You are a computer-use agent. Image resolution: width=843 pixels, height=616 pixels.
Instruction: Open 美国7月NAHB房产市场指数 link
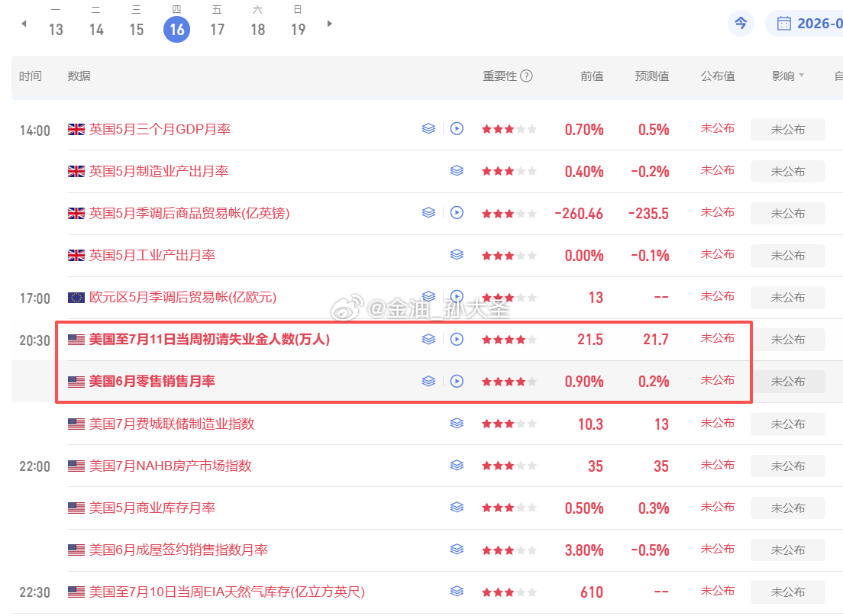pyautogui.click(x=170, y=466)
